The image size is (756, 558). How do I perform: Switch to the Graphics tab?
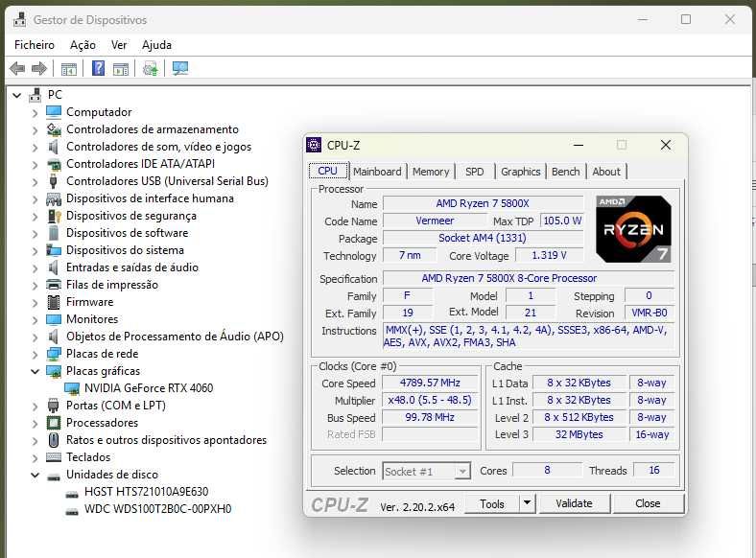pos(520,172)
